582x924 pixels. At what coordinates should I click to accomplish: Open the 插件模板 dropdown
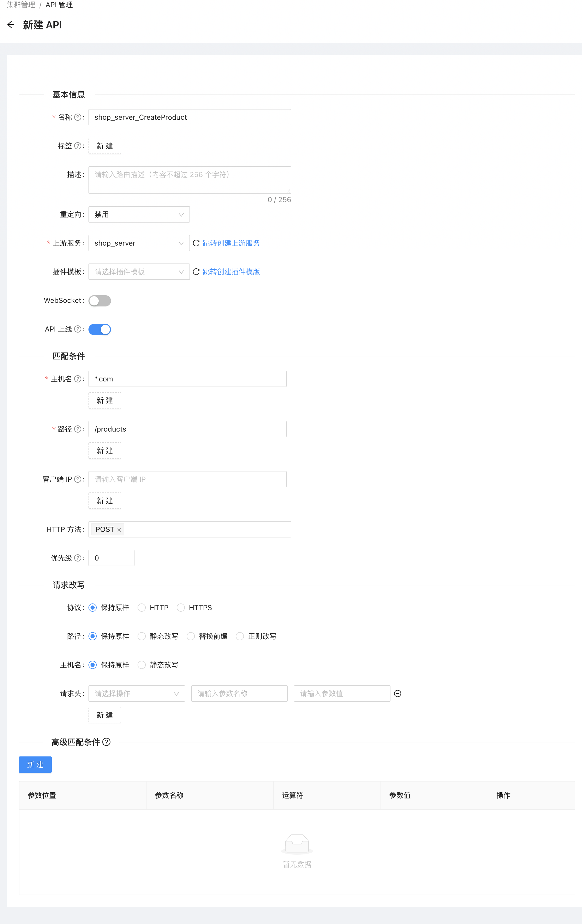pos(139,272)
